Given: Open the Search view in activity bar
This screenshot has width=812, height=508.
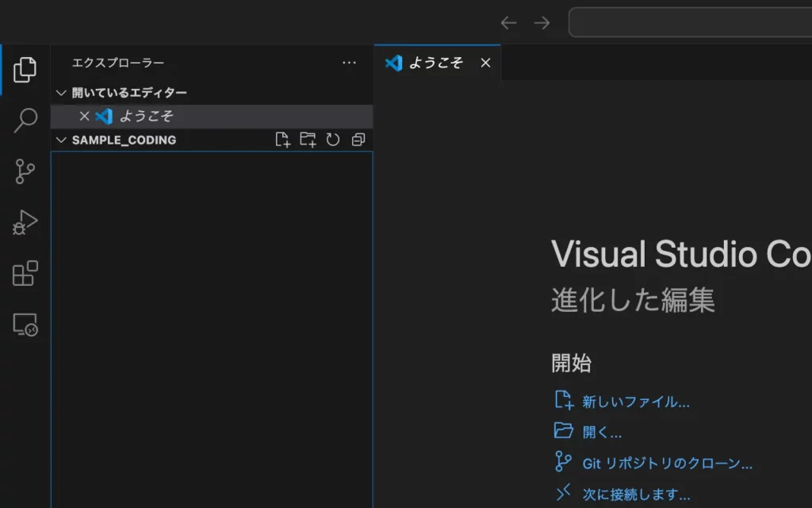Looking at the screenshot, I should tap(25, 121).
